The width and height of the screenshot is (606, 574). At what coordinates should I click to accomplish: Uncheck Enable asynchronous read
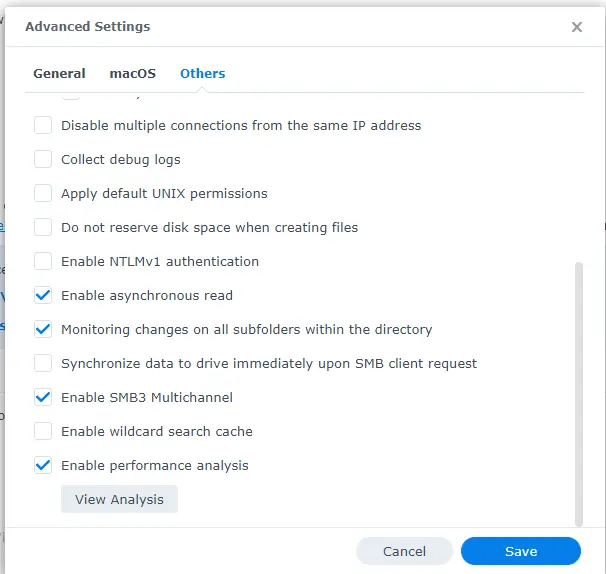(43, 296)
